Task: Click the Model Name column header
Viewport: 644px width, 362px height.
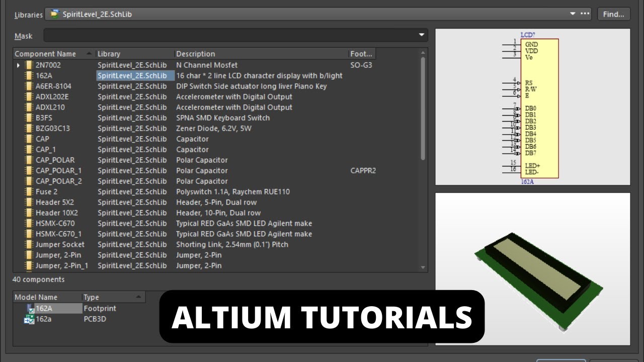Action: click(47, 297)
